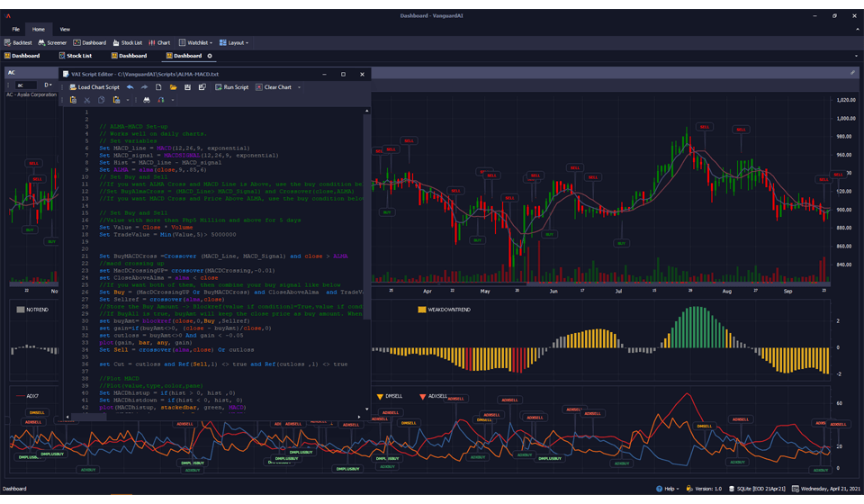The height and width of the screenshot is (504, 864).
Task: Expand the Watchlist dropdown
Action: point(196,42)
